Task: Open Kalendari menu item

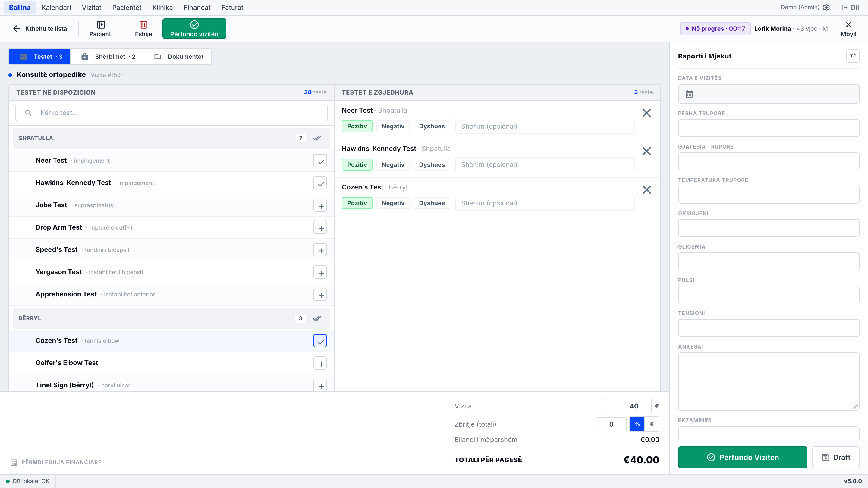Action: [x=56, y=8]
